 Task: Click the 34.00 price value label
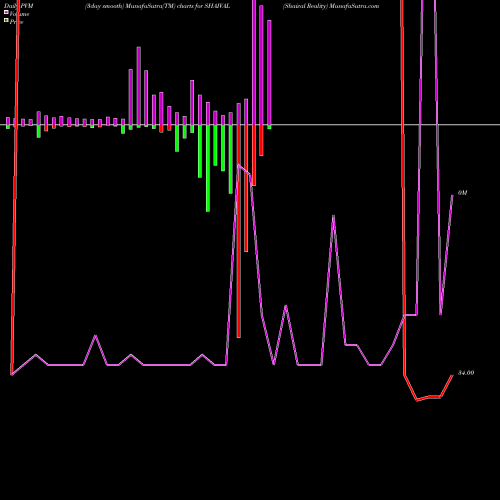466,373
